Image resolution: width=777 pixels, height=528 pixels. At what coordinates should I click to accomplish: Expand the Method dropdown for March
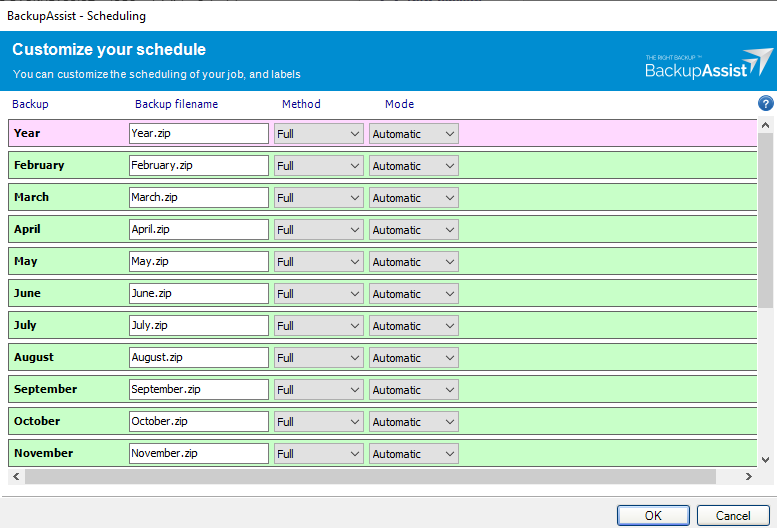319,198
